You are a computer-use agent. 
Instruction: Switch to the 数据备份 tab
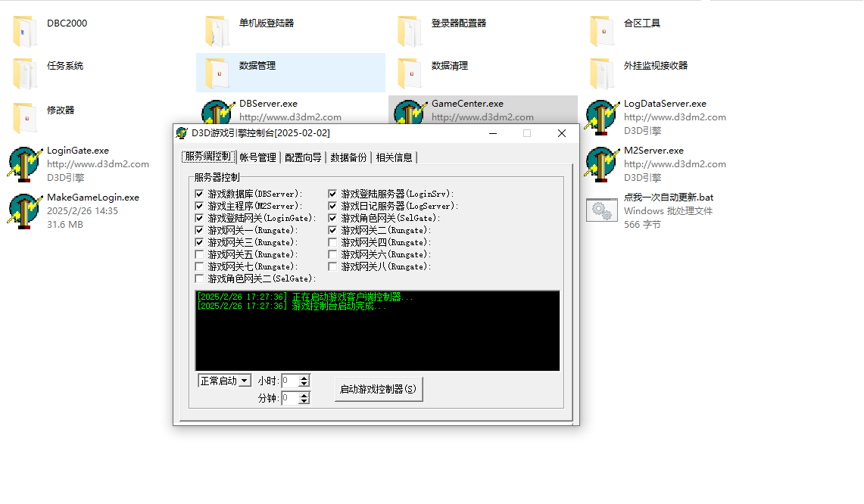pos(348,157)
